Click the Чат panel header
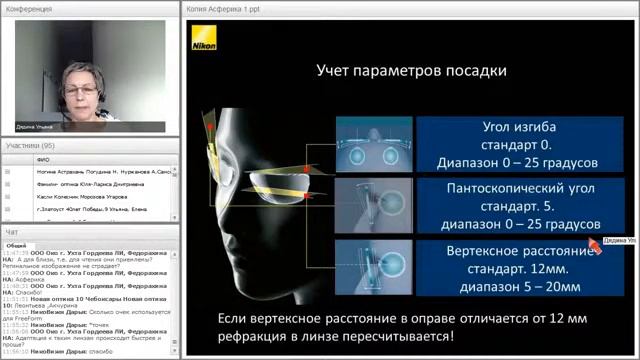 click(90, 232)
